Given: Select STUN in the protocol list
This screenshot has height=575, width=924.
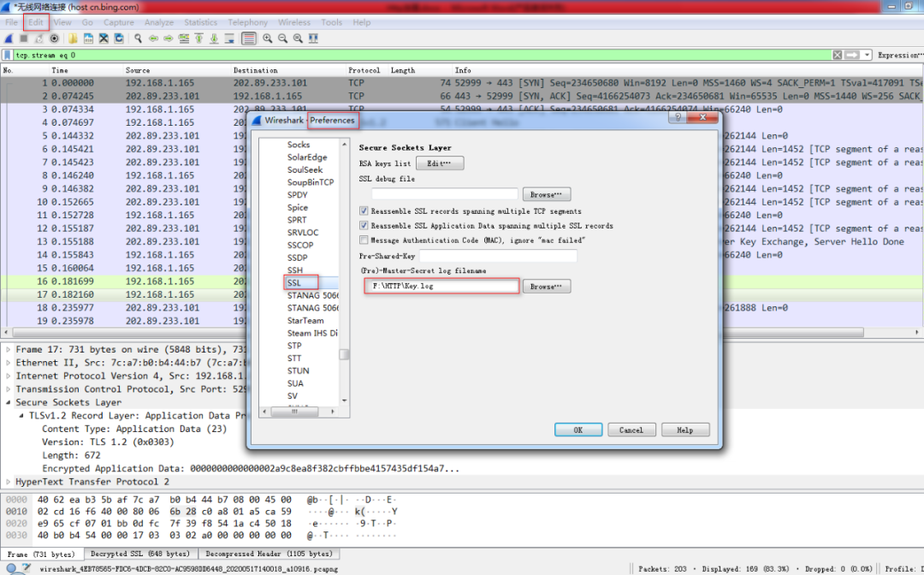Looking at the screenshot, I should point(299,370).
